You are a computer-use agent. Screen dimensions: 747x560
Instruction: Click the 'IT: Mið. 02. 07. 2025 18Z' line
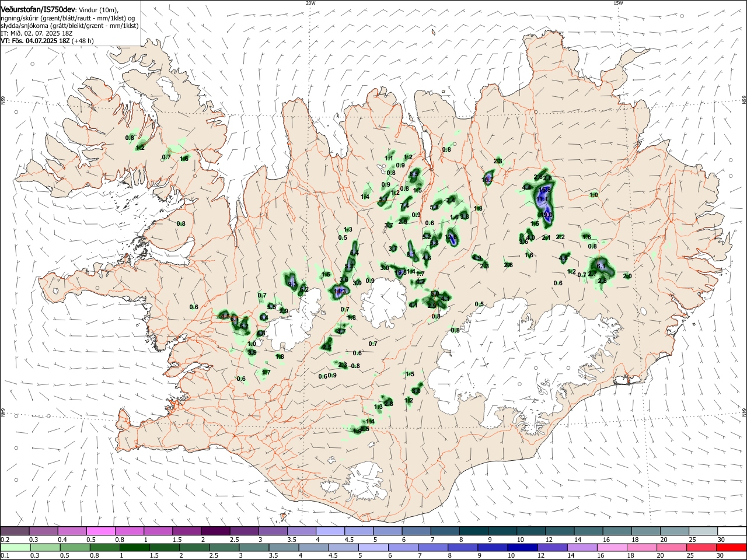[x=36, y=33]
